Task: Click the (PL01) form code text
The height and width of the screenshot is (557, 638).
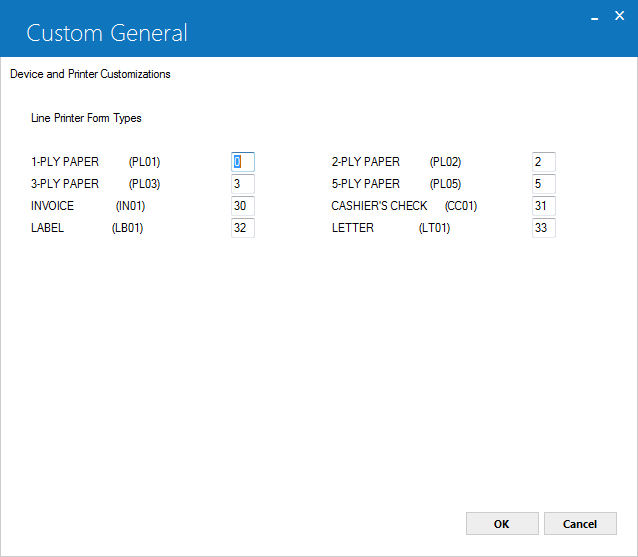Action: pyautogui.click(x=144, y=162)
